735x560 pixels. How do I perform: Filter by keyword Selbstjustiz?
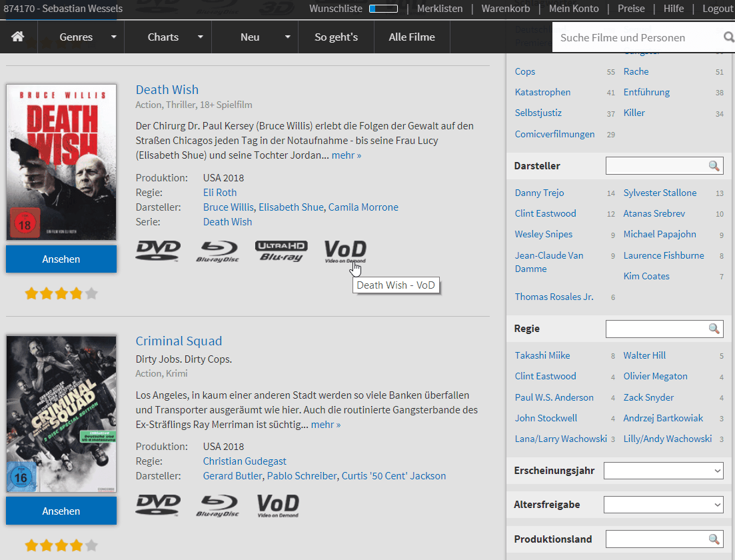[x=538, y=113]
